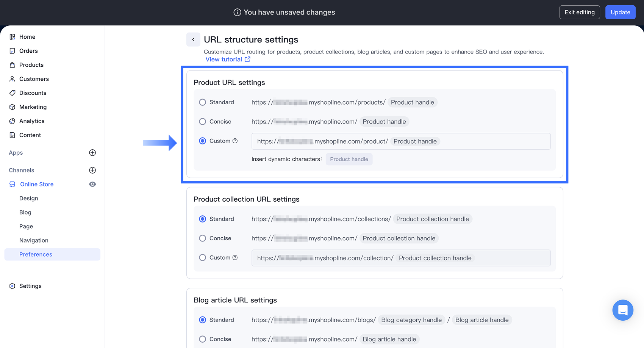This screenshot has width=644, height=348.
Task: Select Standard for Product URL settings
Action: click(x=203, y=102)
